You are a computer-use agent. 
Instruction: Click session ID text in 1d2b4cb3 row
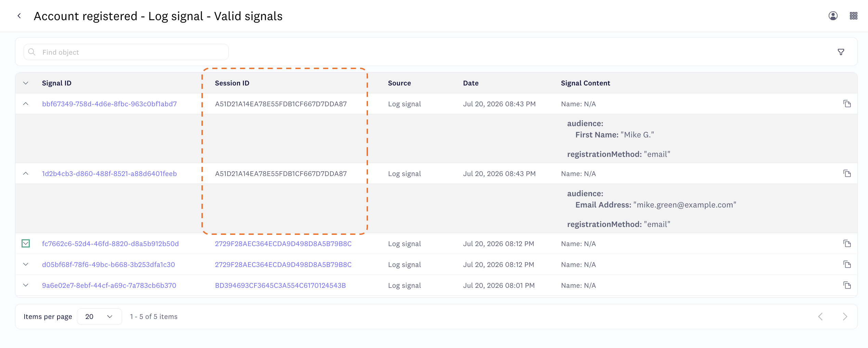(x=281, y=174)
